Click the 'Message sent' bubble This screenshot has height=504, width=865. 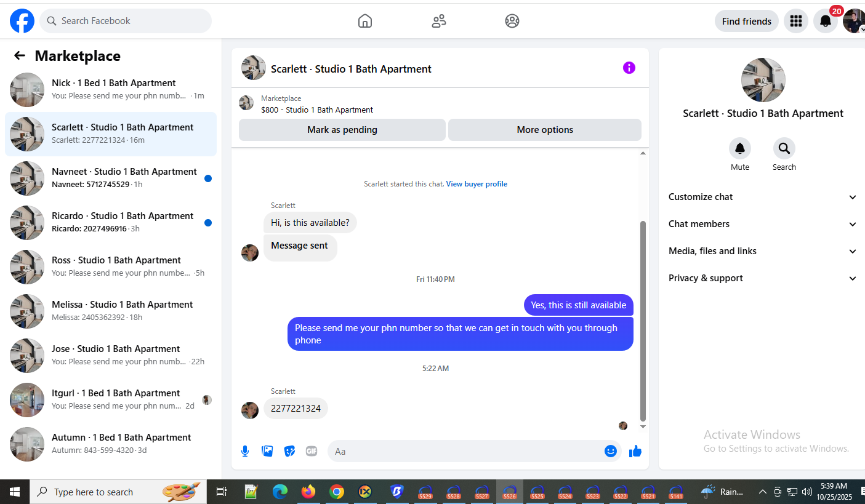coord(300,247)
